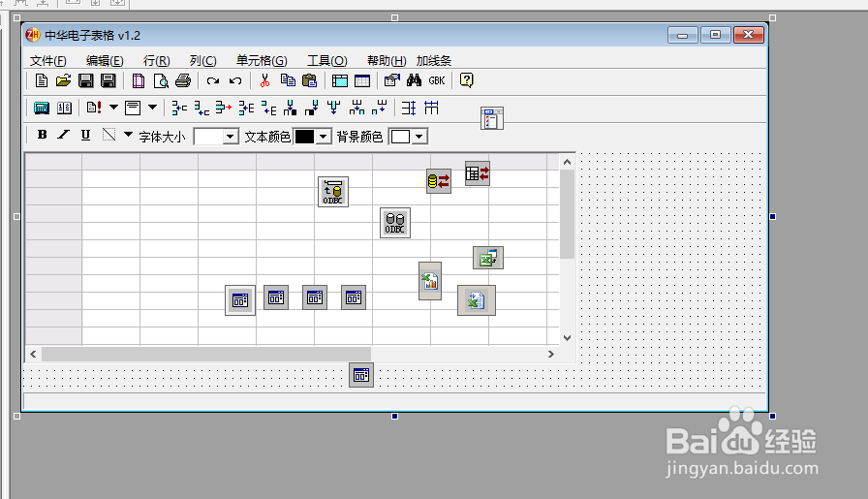Click the window frame icon left of its dropdown arrow
868x499 pixels.
(133, 108)
